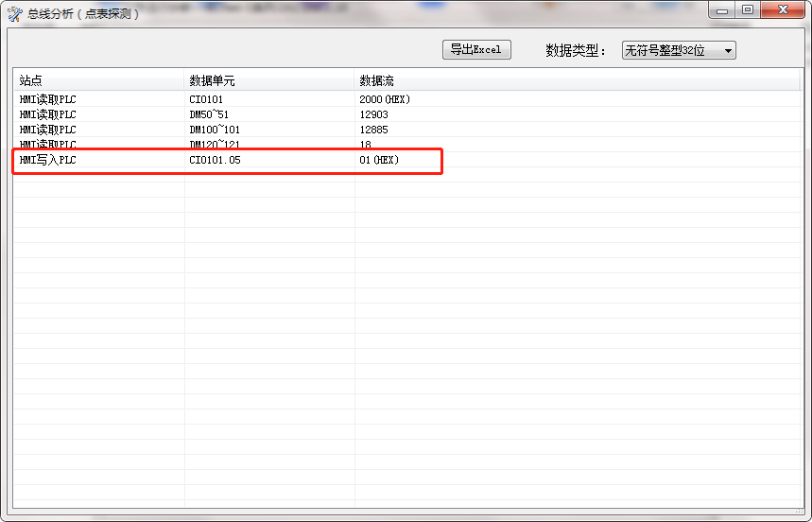This screenshot has height=522, width=812.
Task: Click the 12903 data stream value
Action: point(373,114)
